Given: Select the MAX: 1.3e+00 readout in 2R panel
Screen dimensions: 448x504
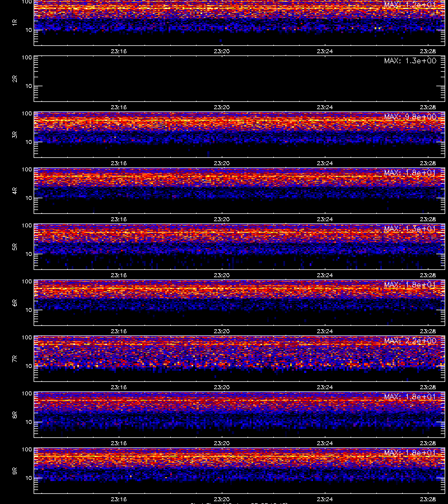Looking at the screenshot, I should [x=410, y=60].
